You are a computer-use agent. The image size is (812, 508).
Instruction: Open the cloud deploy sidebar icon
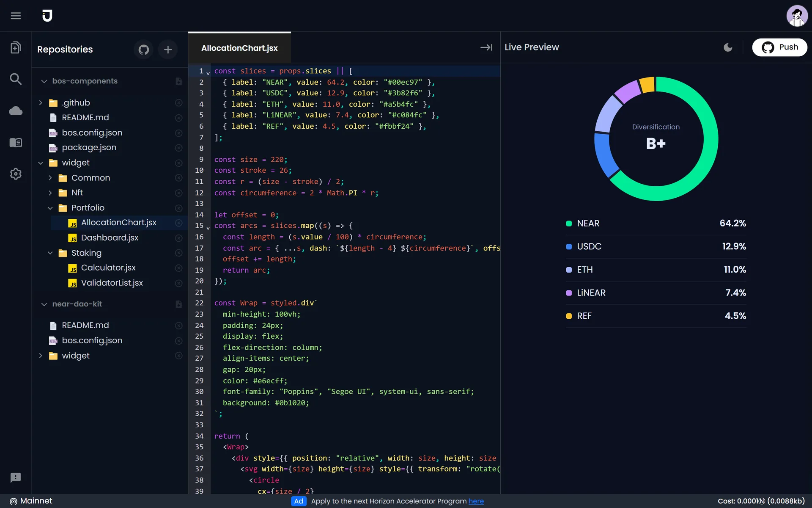click(16, 111)
